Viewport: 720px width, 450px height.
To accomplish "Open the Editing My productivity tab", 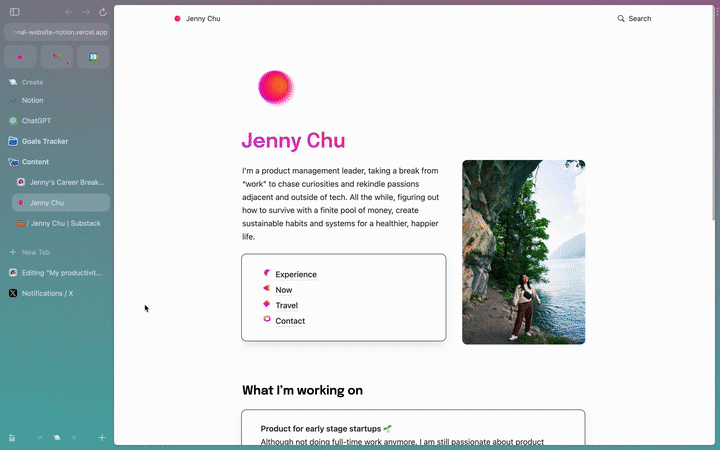I will [57, 273].
